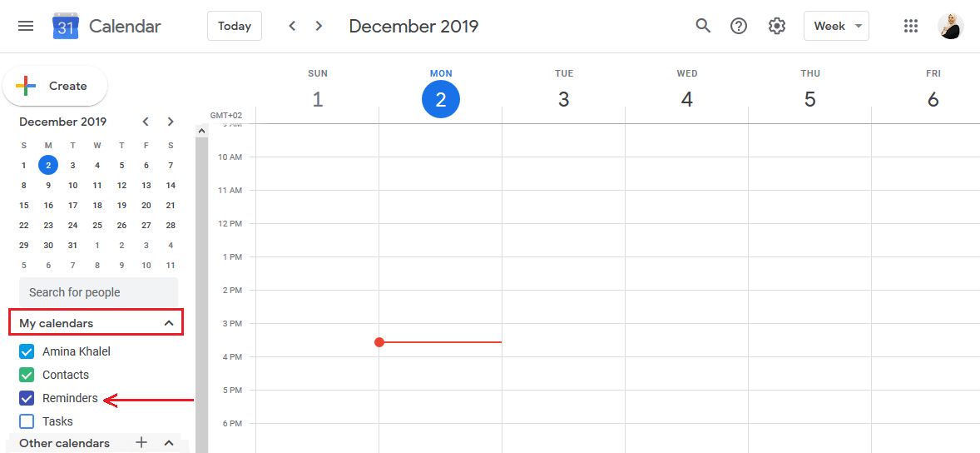980x453 pixels.
Task: Uncheck the Amina Khalel calendar
Action: pyautogui.click(x=27, y=351)
